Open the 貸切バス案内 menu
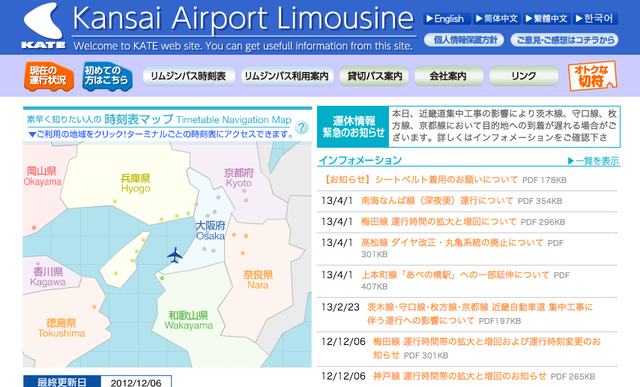Screen dimensions: 640x387 (x=374, y=76)
